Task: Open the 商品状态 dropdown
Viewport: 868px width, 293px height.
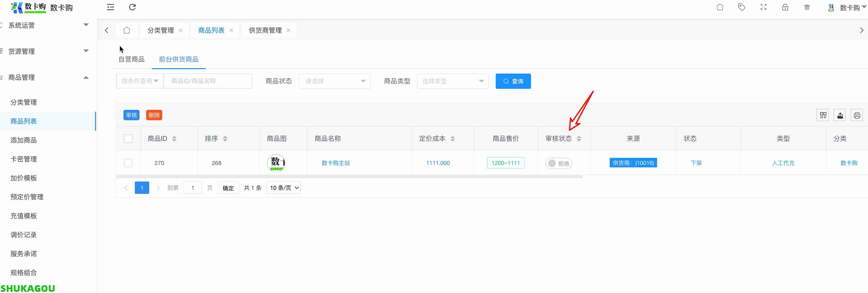Action: [x=335, y=81]
